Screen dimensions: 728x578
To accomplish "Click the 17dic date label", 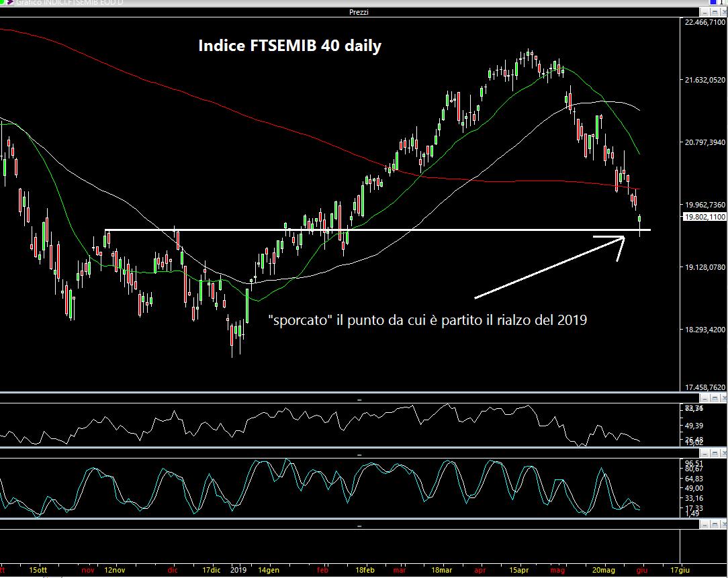I will point(212,570).
